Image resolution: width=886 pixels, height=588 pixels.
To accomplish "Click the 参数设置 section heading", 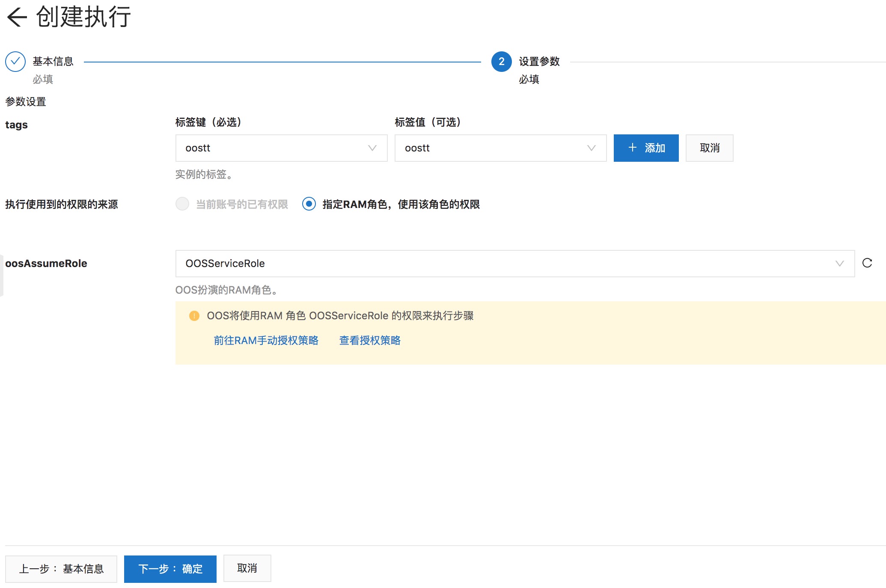I will [26, 102].
